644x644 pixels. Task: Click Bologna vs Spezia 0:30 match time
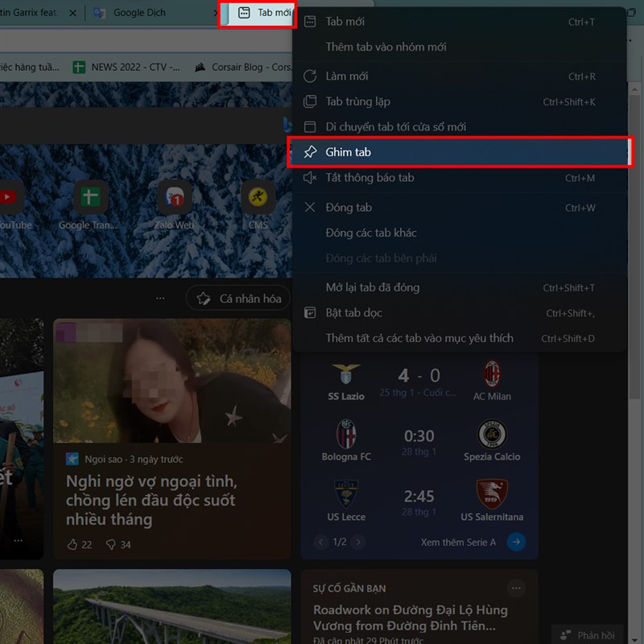(x=419, y=436)
